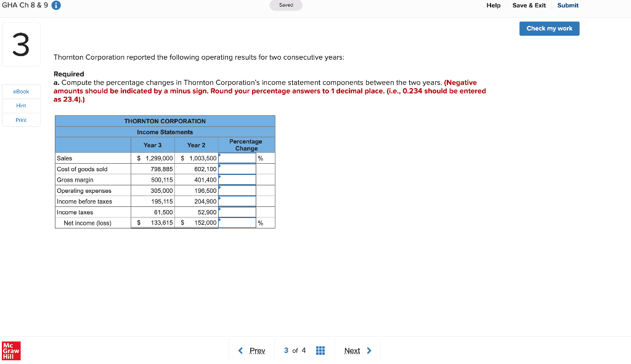
Task: Click the Year 2 income before taxes 204,900
Action: click(205, 201)
